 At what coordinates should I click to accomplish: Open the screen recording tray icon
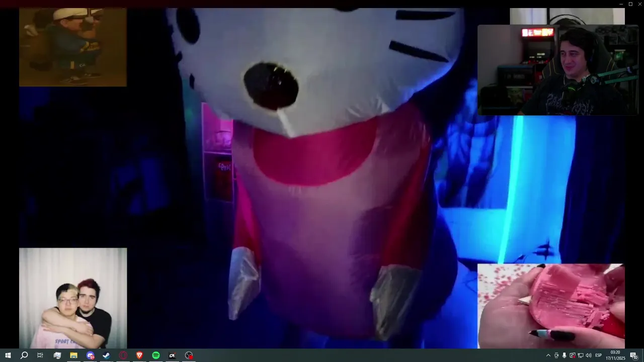pyautogui.click(x=572, y=355)
